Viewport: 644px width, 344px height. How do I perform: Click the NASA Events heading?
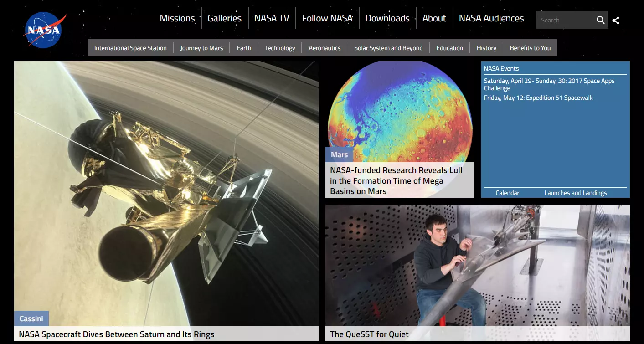[x=501, y=68]
